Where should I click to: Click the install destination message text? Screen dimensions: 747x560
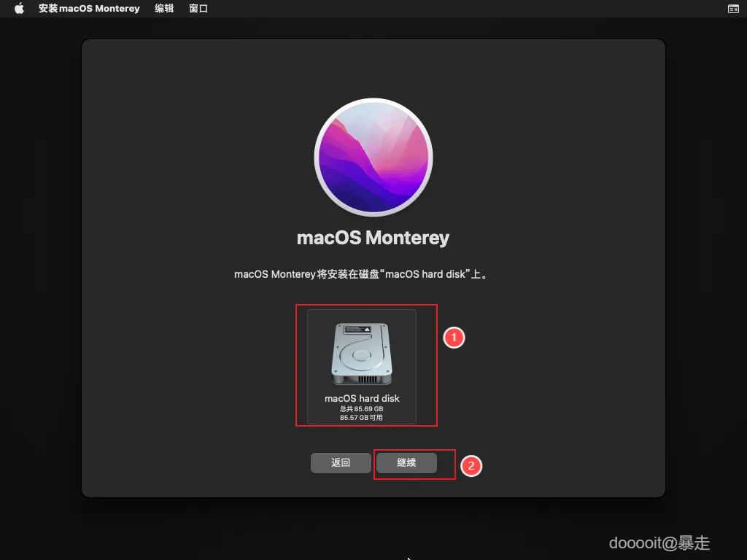pyautogui.click(x=360, y=274)
